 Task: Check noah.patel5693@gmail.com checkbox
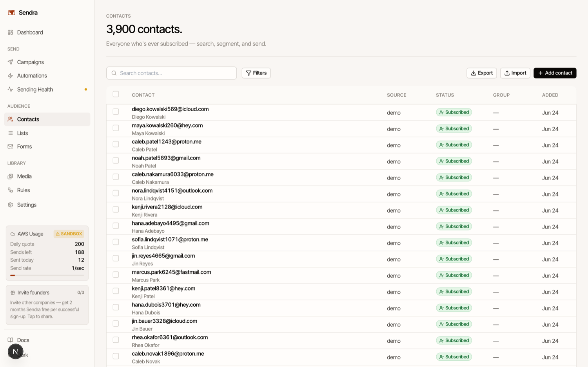(x=116, y=161)
